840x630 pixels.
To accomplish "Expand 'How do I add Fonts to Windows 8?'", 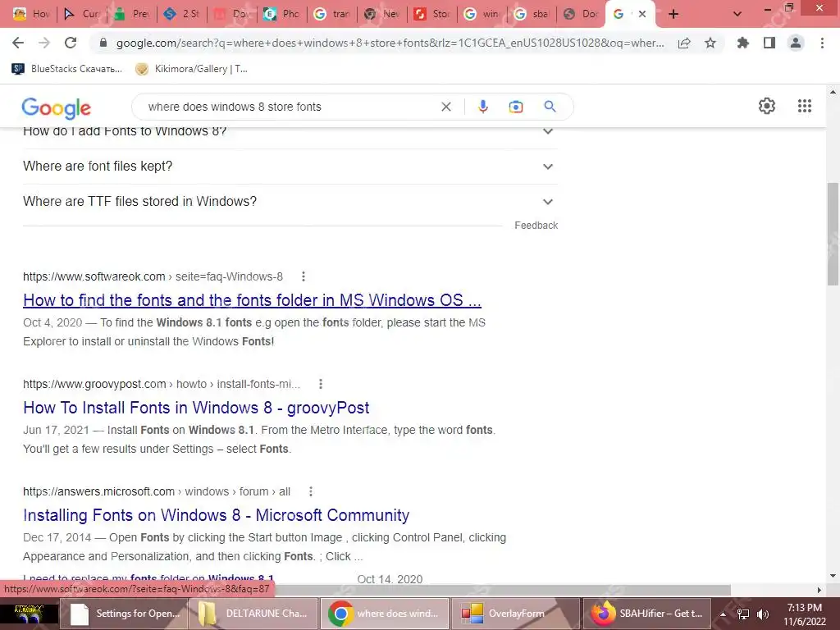I will (290, 131).
